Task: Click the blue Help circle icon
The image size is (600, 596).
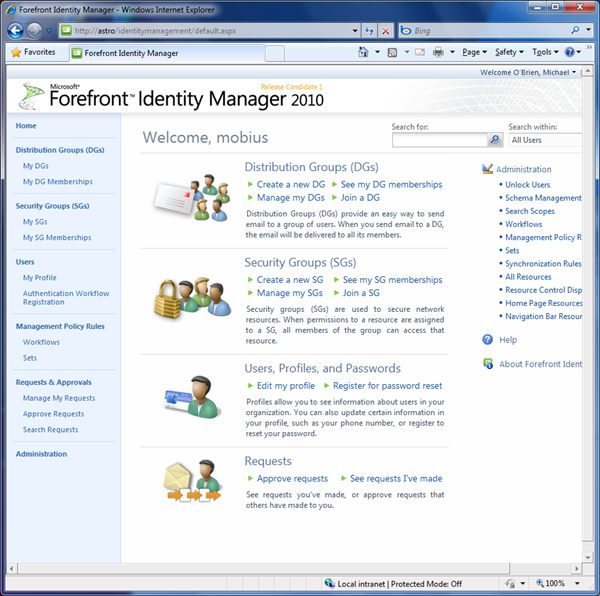Action: [x=487, y=339]
